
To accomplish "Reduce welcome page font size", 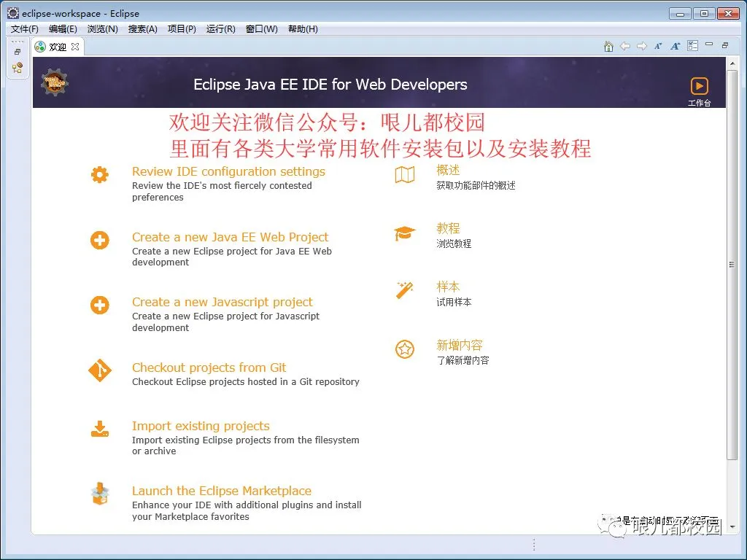I will (658, 46).
